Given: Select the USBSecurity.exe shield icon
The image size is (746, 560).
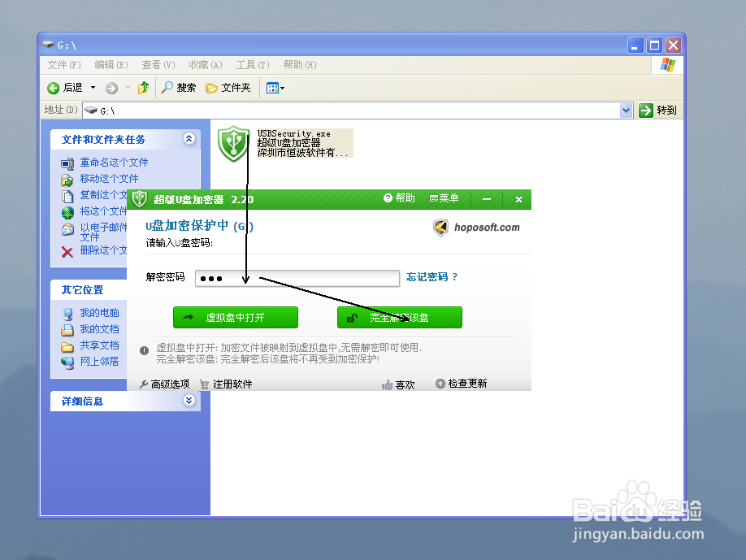Looking at the screenshot, I should (232, 145).
